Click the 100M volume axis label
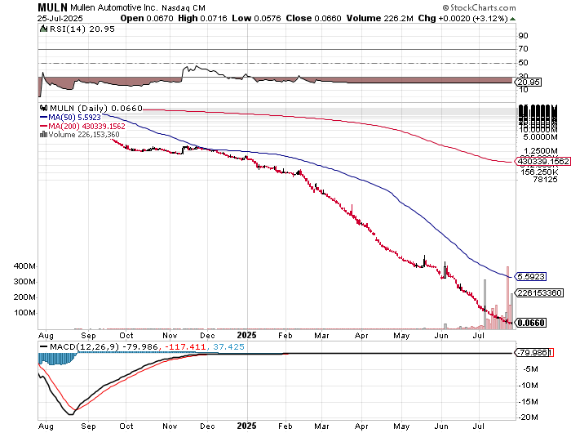This screenshot has width=571, height=433. 25,313
